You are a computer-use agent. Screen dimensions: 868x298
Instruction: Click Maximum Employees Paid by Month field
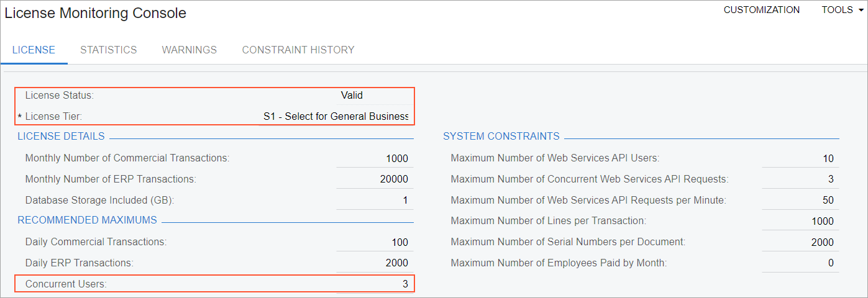click(x=800, y=263)
